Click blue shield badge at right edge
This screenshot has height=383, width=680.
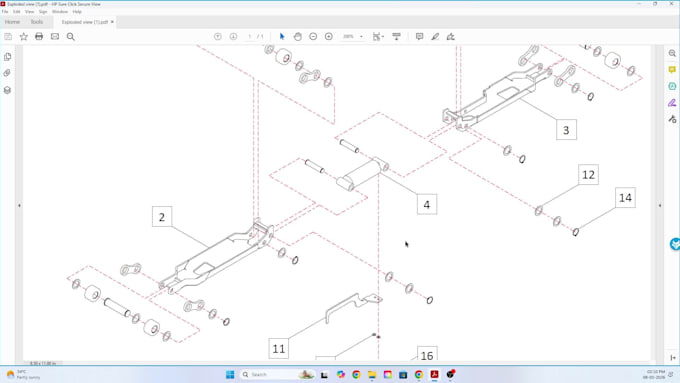pos(675,244)
